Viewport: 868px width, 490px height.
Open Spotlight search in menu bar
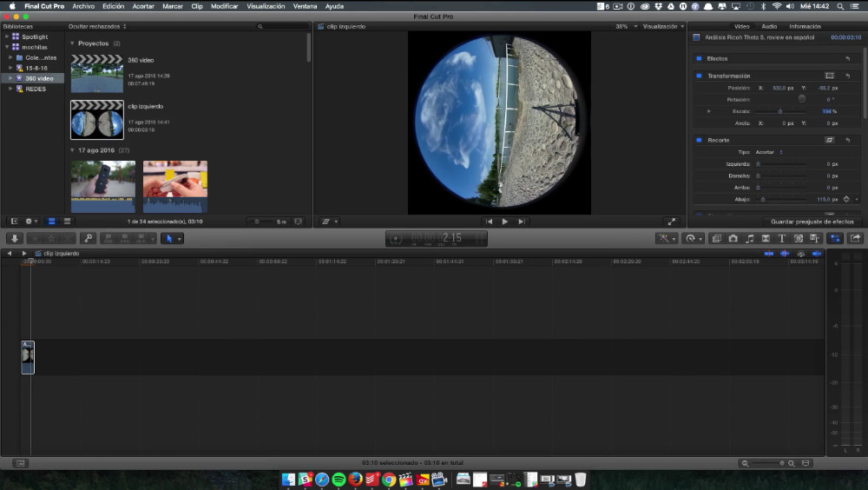point(839,6)
